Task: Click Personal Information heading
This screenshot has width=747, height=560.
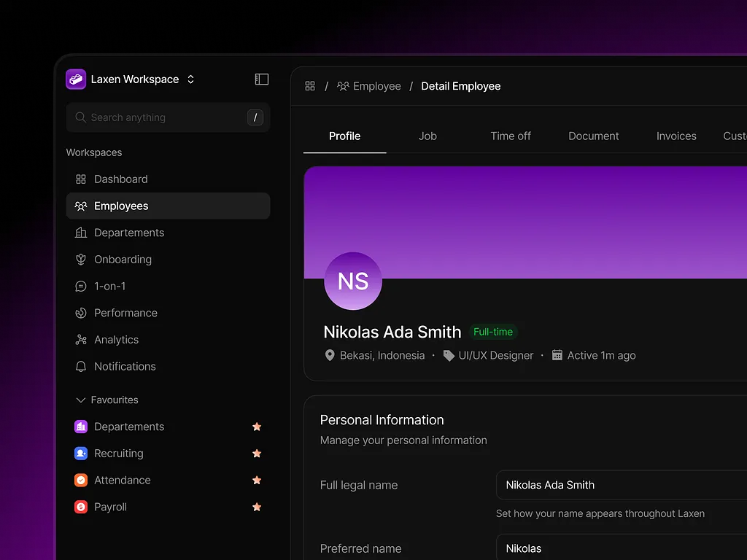Action: pos(382,420)
